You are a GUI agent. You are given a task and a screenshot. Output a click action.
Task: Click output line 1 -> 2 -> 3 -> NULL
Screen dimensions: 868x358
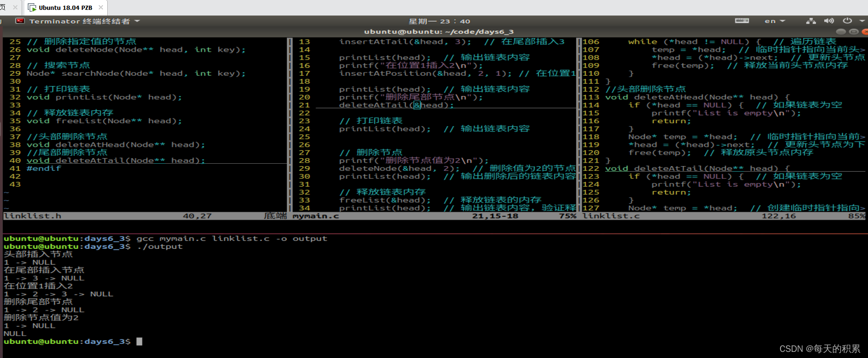pyautogui.click(x=58, y=294)
